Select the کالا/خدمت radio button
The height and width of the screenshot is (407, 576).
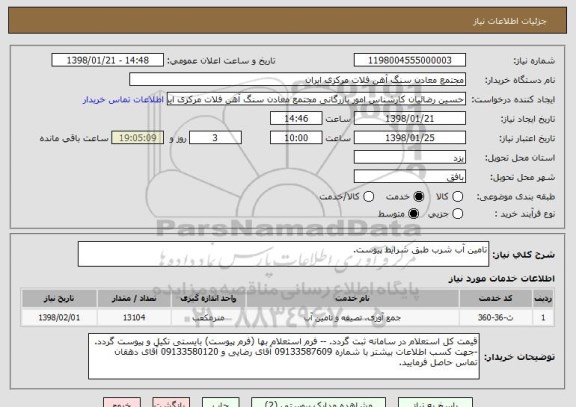368,197
